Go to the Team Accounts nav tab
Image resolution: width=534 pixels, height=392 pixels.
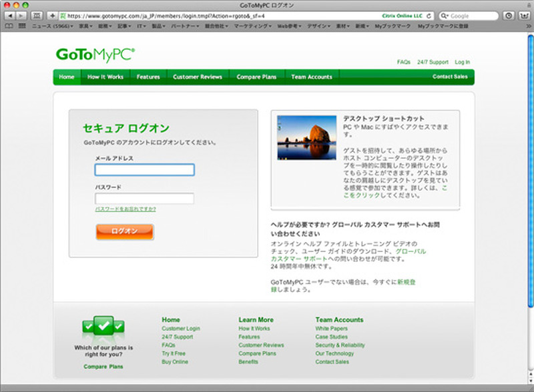tap(311, 77)
